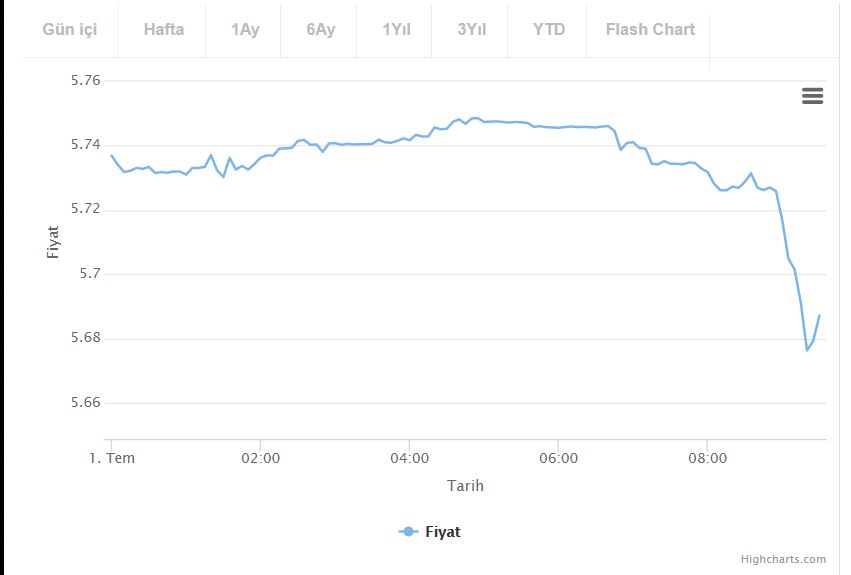This screenshot has height=575, width=851.
Task: Open the Highcharts.com credit link
Action: pyautogui.click(x=783, y=559)
